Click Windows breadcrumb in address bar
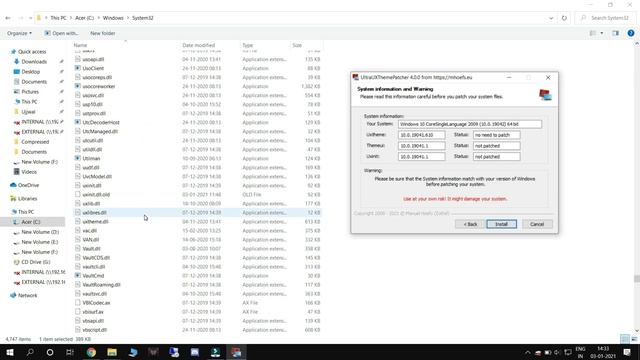640x360 pixels. (113, 18)
